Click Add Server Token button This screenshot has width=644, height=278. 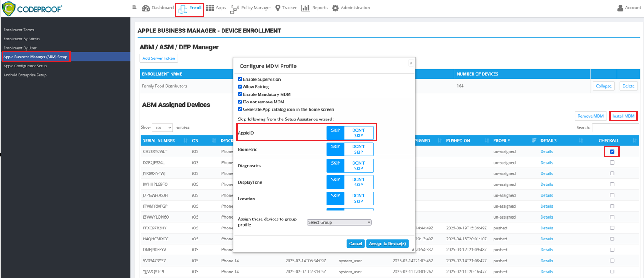click(x=159, y=58)
